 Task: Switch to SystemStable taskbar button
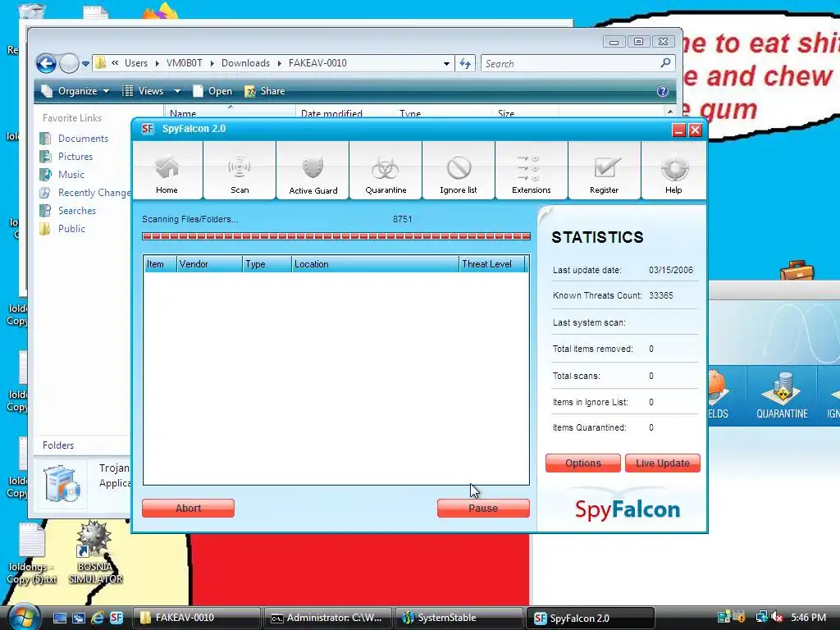point(459,618)
